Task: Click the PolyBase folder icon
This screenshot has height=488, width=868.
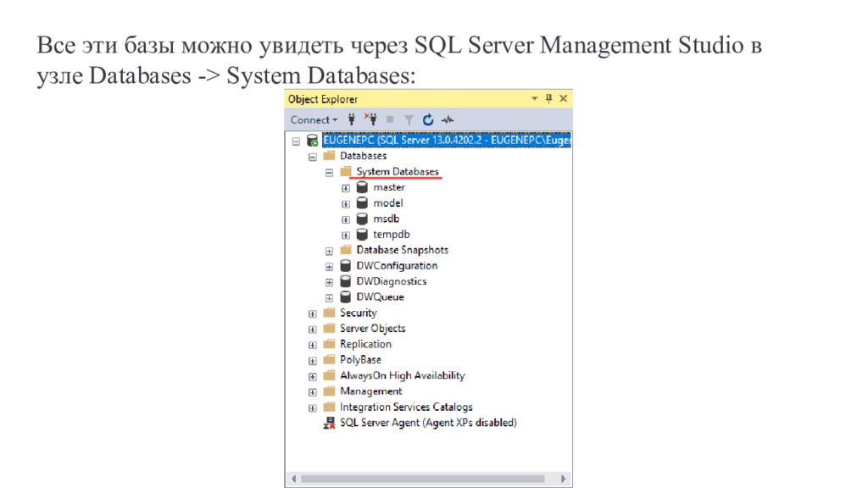Action: point(330,359)
